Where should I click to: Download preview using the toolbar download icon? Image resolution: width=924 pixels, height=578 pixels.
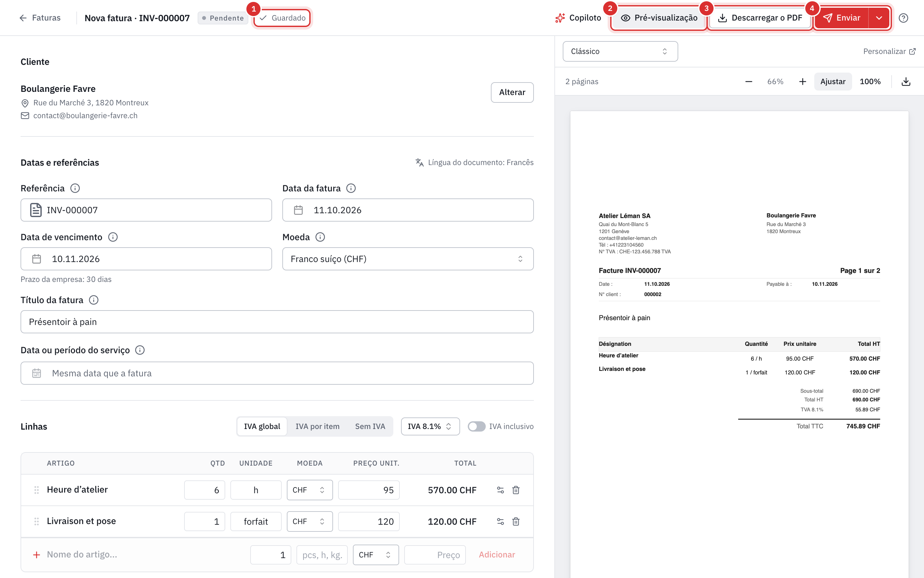pyautogui.click(x=906, y=82)
